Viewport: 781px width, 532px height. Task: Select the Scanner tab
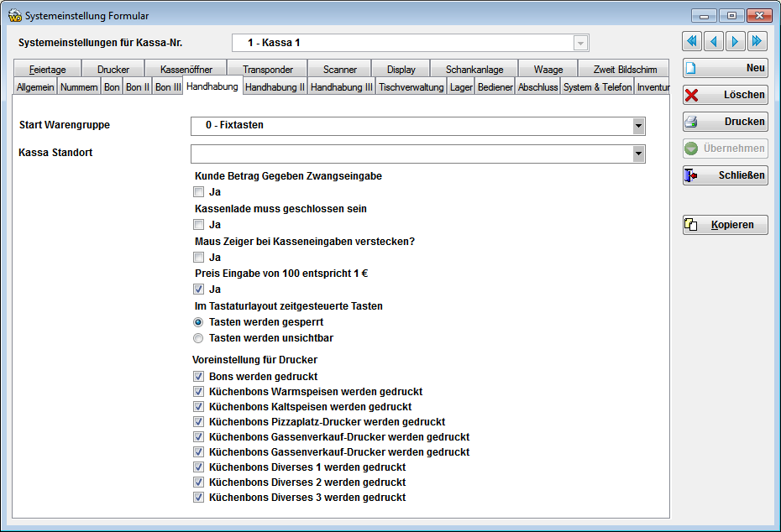(x=340, y=69)
